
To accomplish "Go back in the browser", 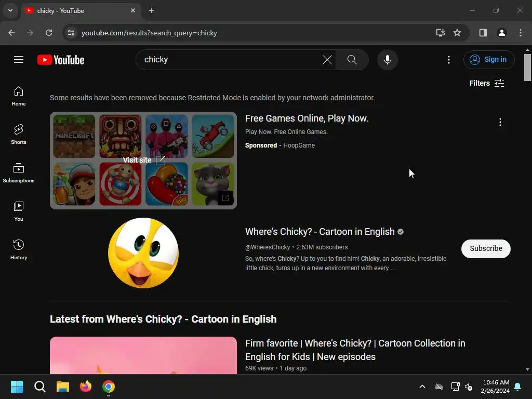I will [x=11, y=33].
